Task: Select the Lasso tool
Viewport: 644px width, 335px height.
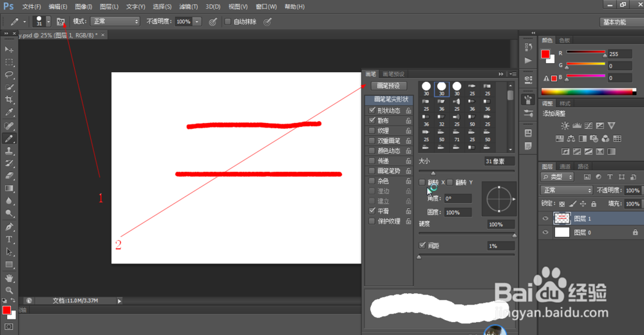Action: tap(9, 75)
